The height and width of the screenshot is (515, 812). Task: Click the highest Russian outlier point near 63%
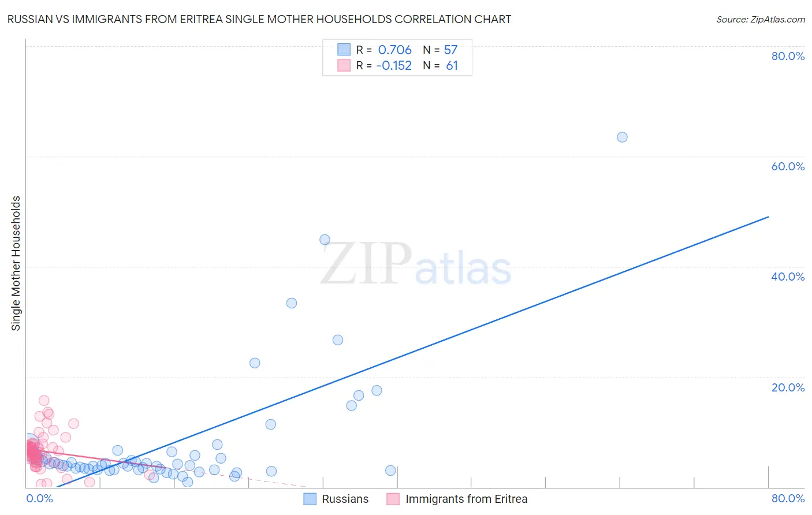(622, 137)
